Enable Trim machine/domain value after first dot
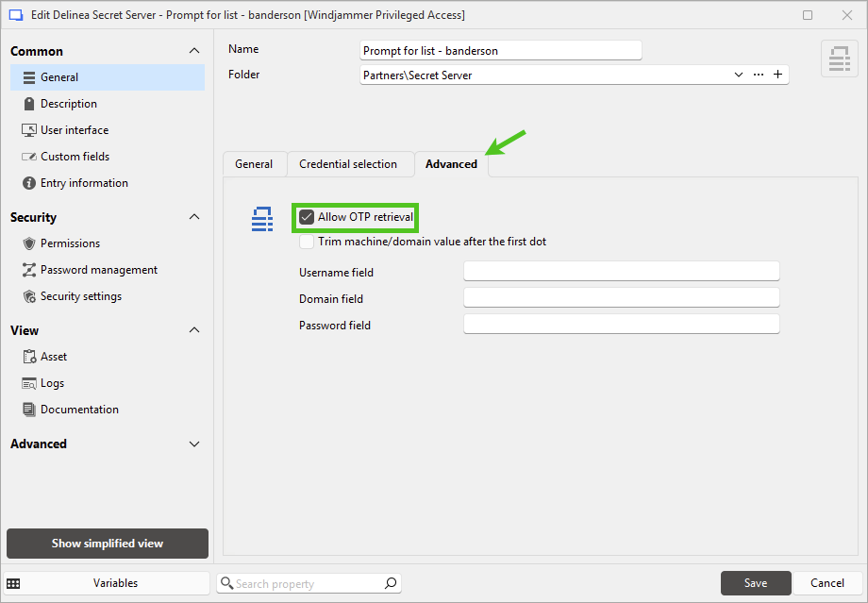Screen dimensions: 868x603 (x=307, y=242)
